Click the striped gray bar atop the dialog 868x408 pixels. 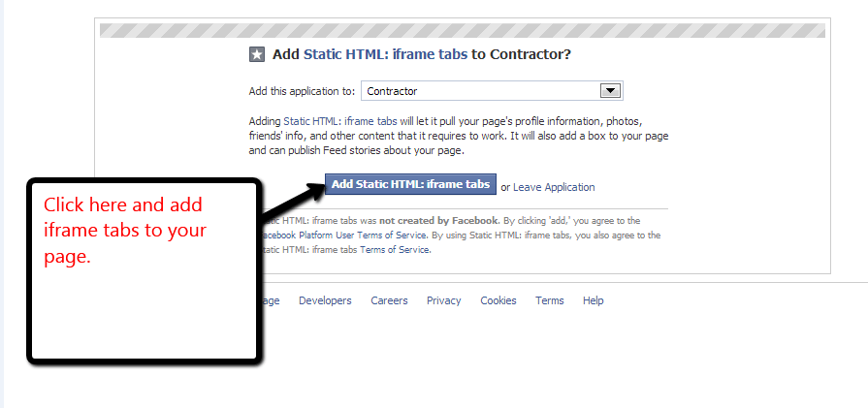pyautogui.click(x=463, y=31)
